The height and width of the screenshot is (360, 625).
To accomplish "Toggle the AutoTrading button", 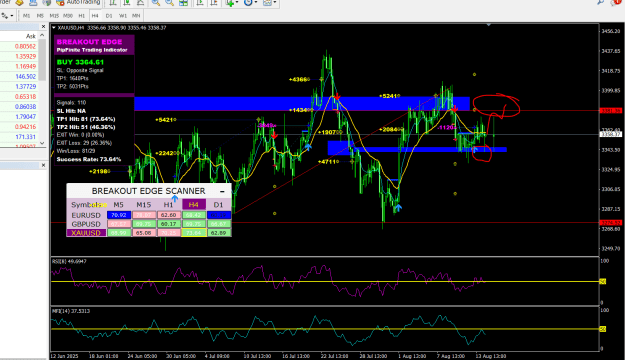I will point(78,2).
